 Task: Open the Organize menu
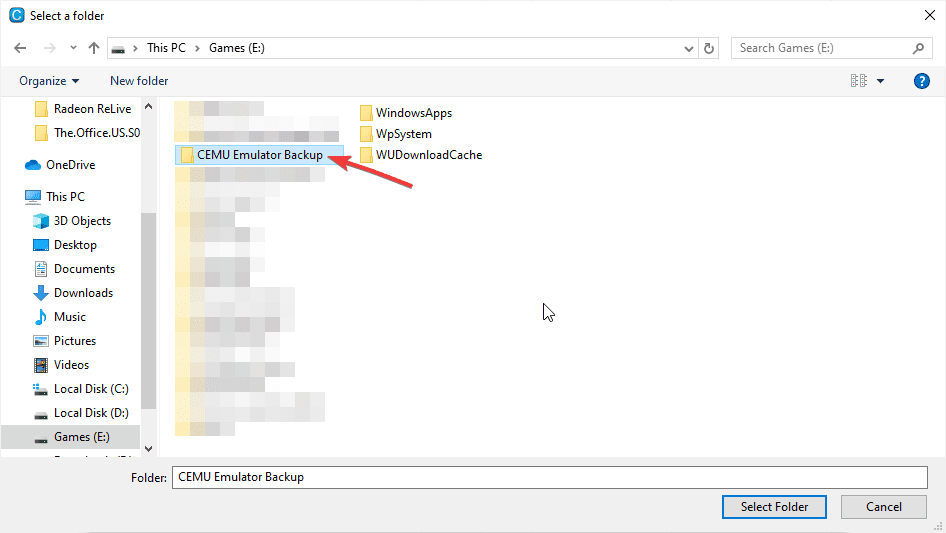point(49,81)
